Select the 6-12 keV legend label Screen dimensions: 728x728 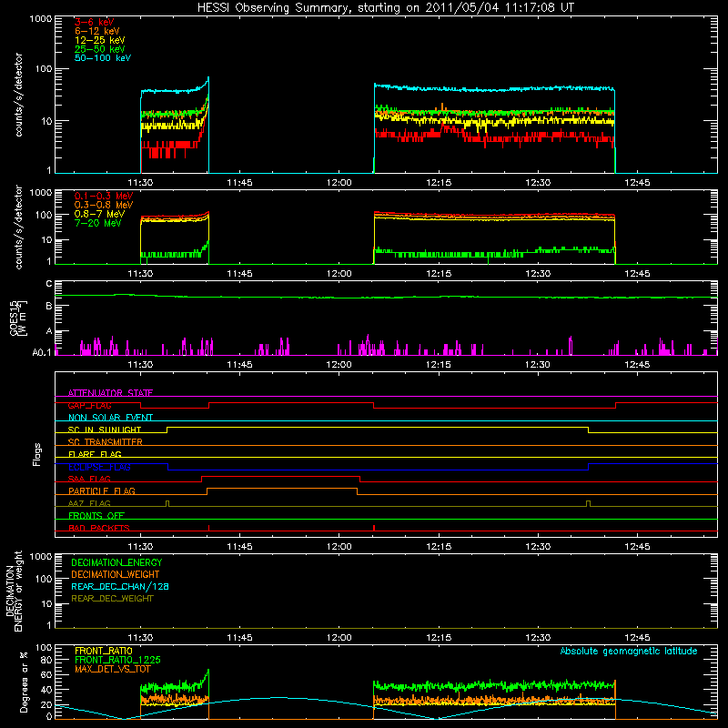click(97, 31)
